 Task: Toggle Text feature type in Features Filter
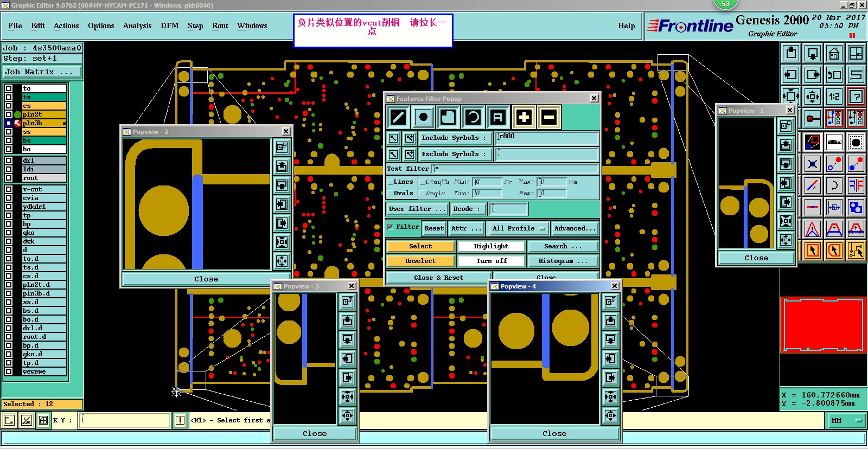coord(498,117)
